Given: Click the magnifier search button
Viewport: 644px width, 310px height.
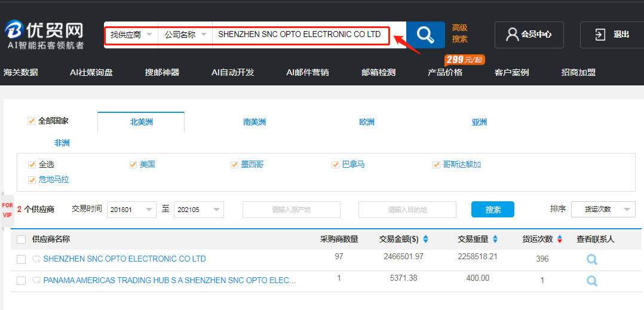Looking at the screenshot, I should 425,35.
